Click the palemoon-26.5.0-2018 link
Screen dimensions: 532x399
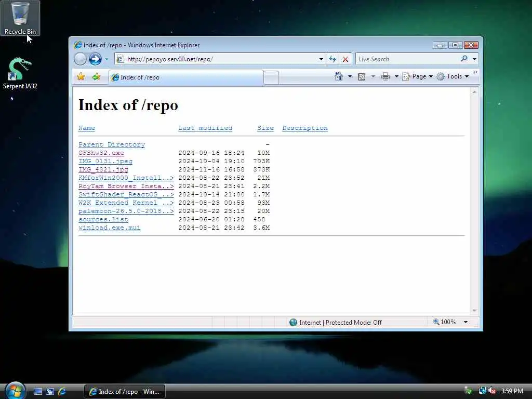click(126, 211)
